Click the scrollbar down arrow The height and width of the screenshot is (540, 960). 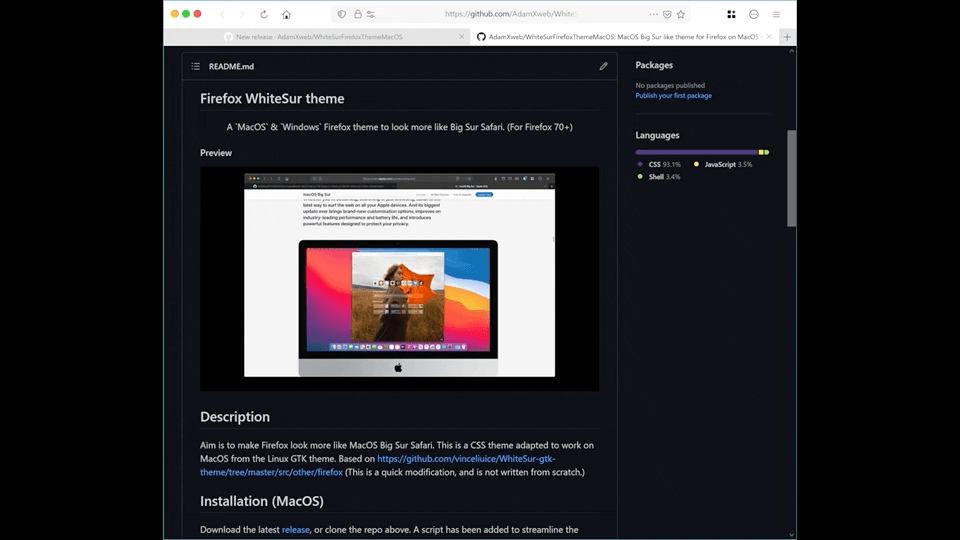click(792, 535)
